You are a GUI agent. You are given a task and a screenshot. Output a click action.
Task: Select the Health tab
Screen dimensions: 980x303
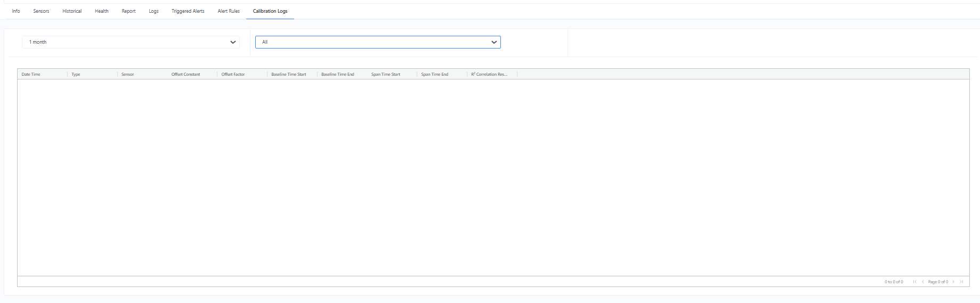102,11
